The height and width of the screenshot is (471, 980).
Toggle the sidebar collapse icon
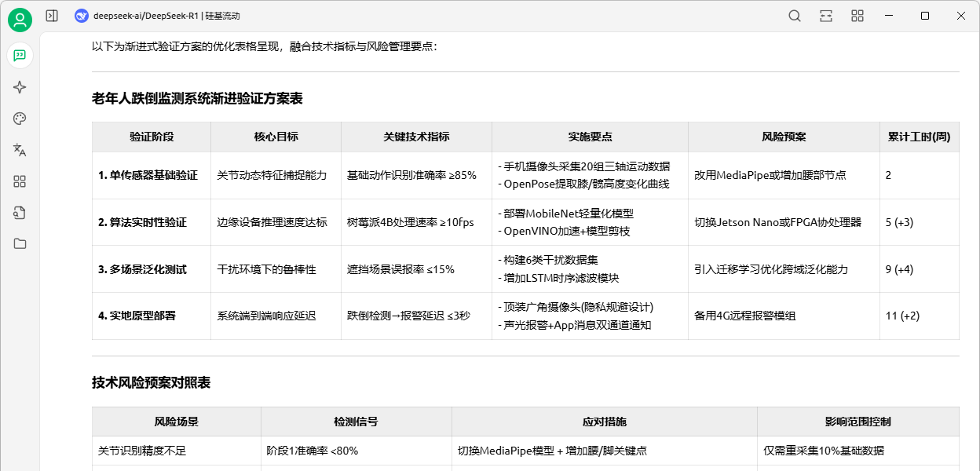tap(52, 16)
